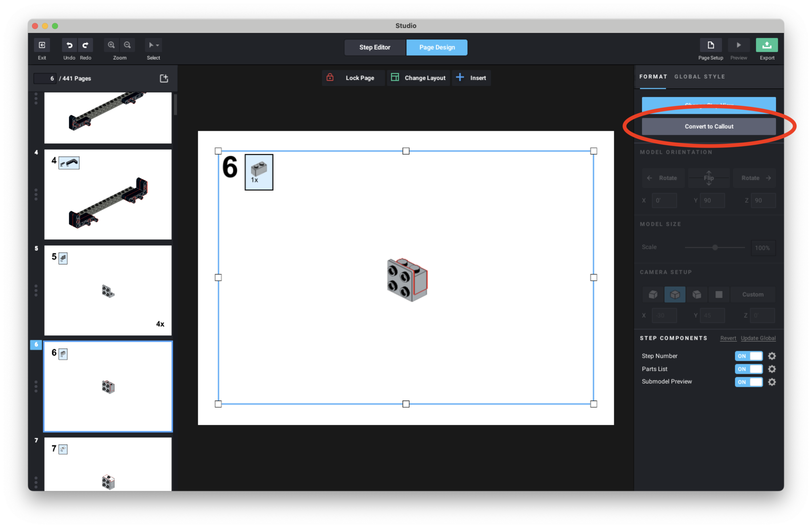The width and height of the screenshot is (812, 528).
Task: Switch to Step Editor tab
Action: point(375,48)
